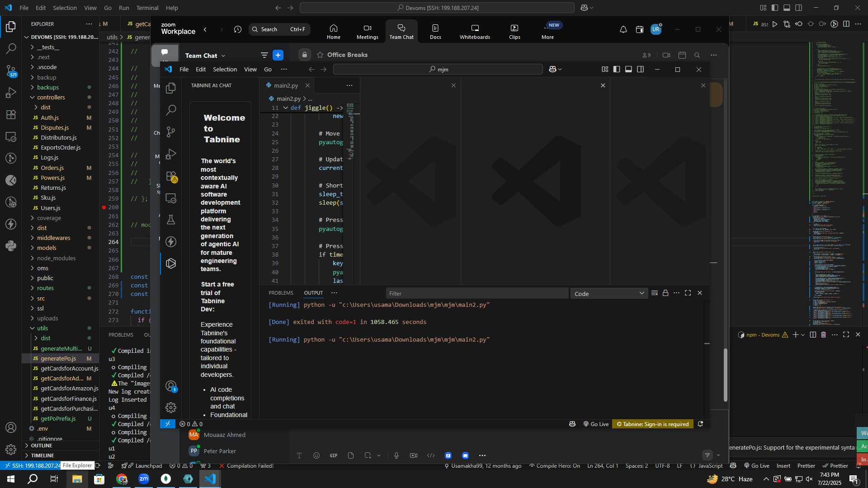
Task: Toggle primary side bar in mjm window
Action: 617,69
